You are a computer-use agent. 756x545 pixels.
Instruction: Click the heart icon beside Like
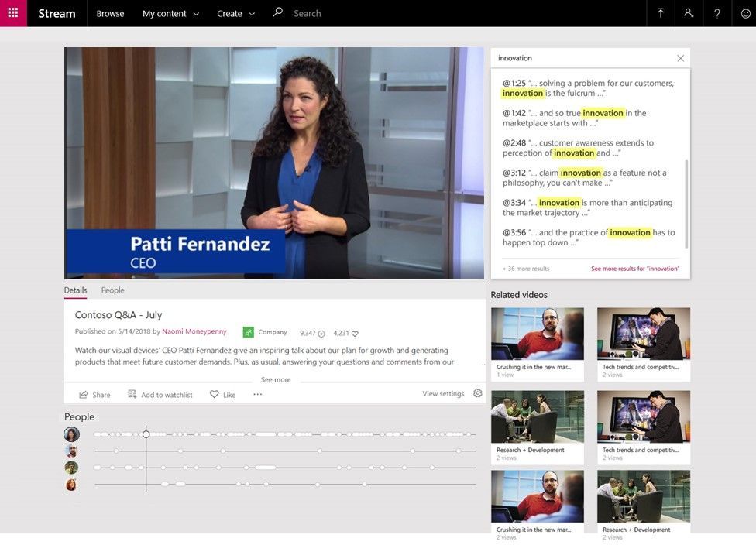[214, 394]
